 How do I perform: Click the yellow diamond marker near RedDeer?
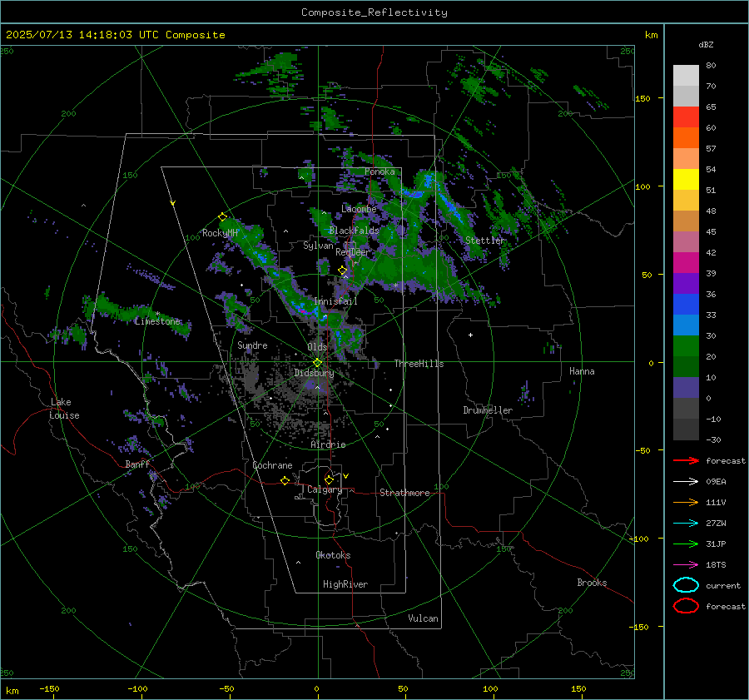342,271
